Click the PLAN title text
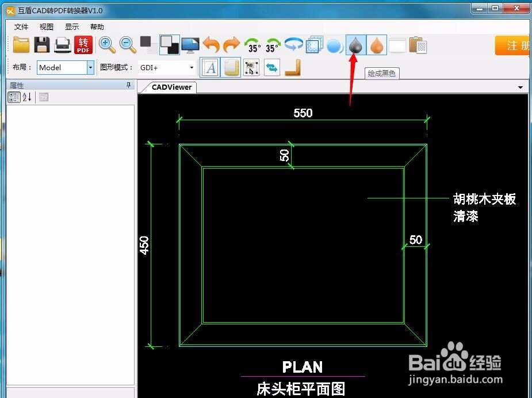532x398 pixels. 303,367
